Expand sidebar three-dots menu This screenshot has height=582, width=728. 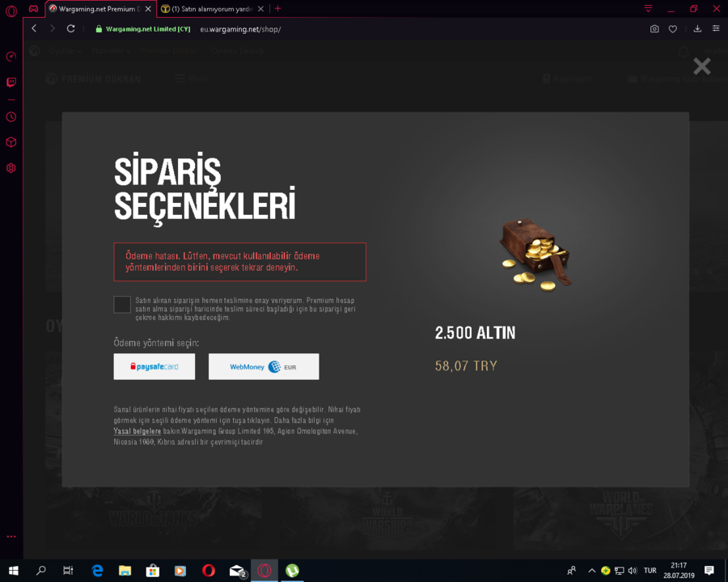(11, 537)
